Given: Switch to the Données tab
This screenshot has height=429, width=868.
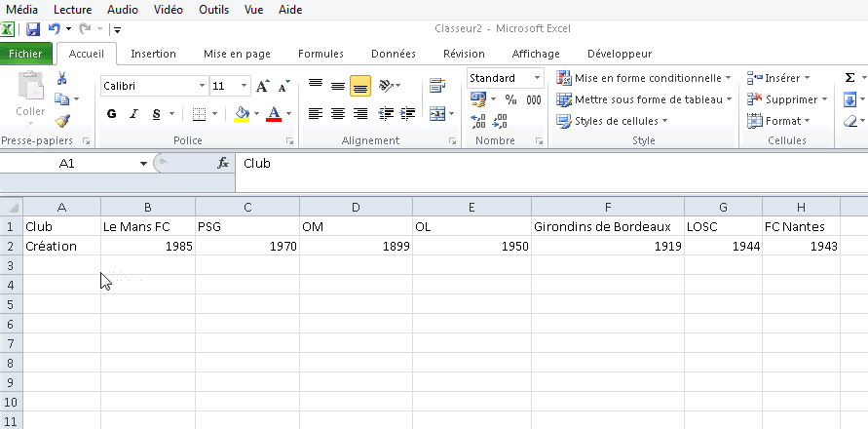Looking at the screenshot, I should tap(393, 54).
